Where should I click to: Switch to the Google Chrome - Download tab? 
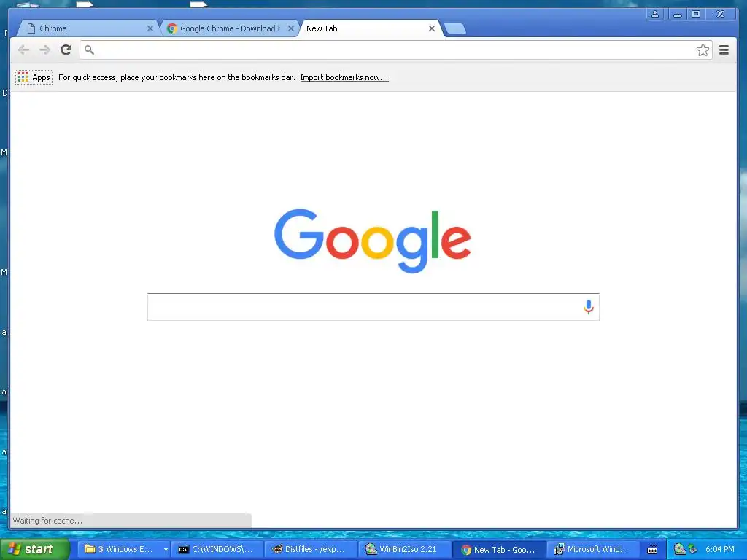click(228, 28)
